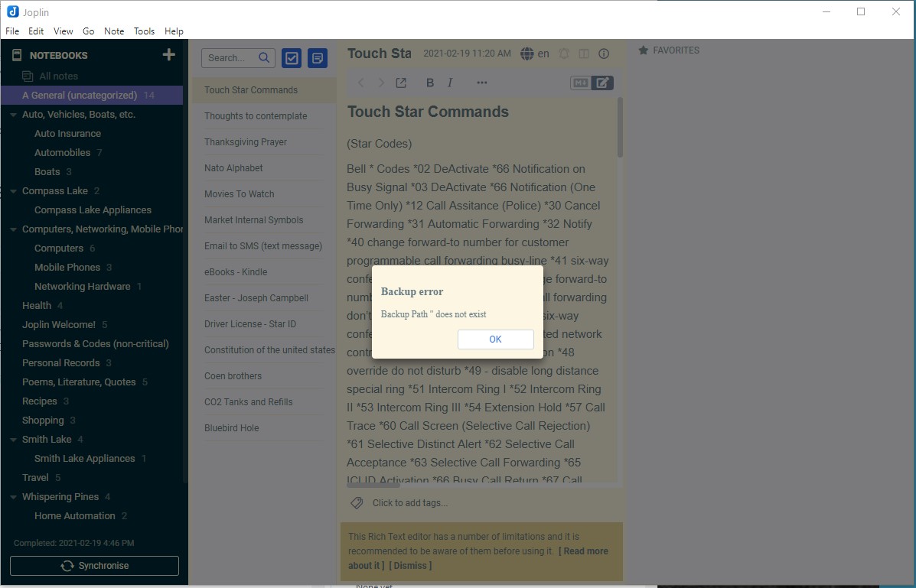Select the Nato Alphabet note
This screenshot has width=916, height=588.
click(x=264, y=168)
